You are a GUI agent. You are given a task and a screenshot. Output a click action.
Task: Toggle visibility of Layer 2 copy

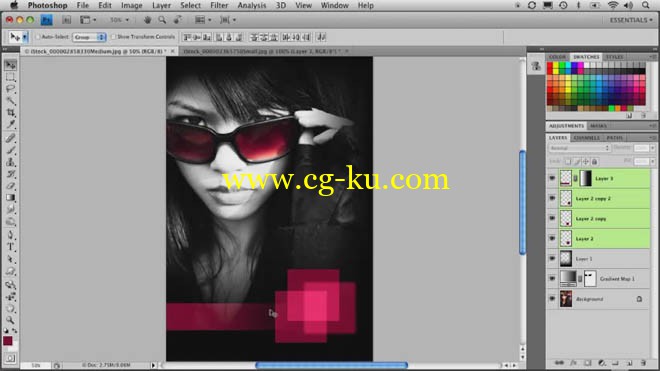(552, 219)
